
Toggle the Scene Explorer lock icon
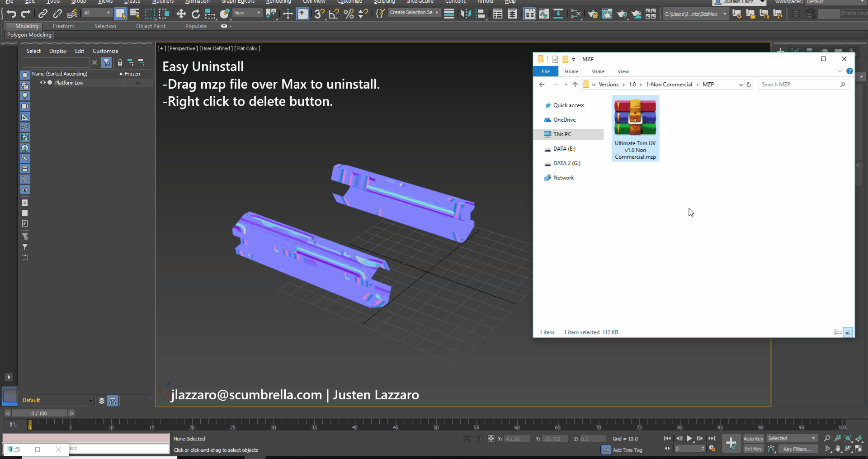click(120, 62)
